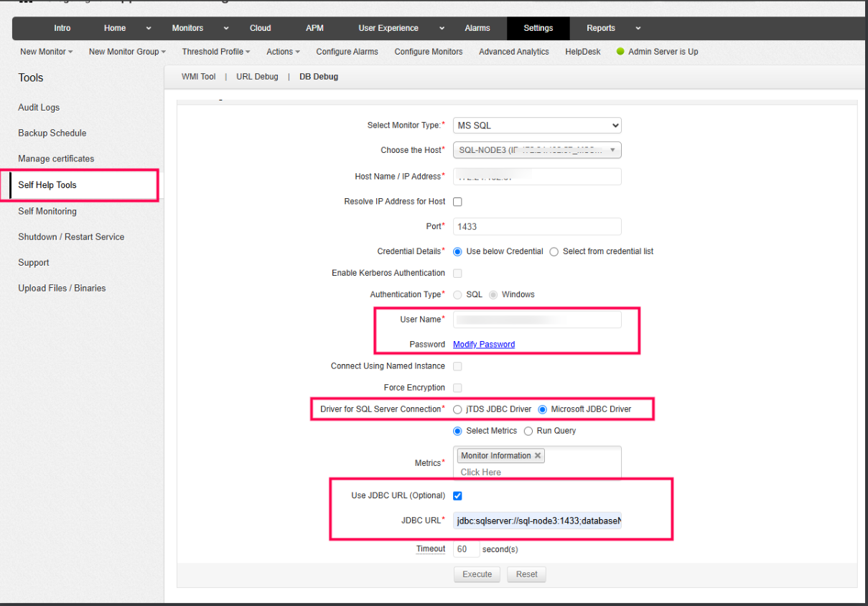Open Configure Alarms
Image resolution: width=868 pixels, height=606 pixels.
pos(347,52)
